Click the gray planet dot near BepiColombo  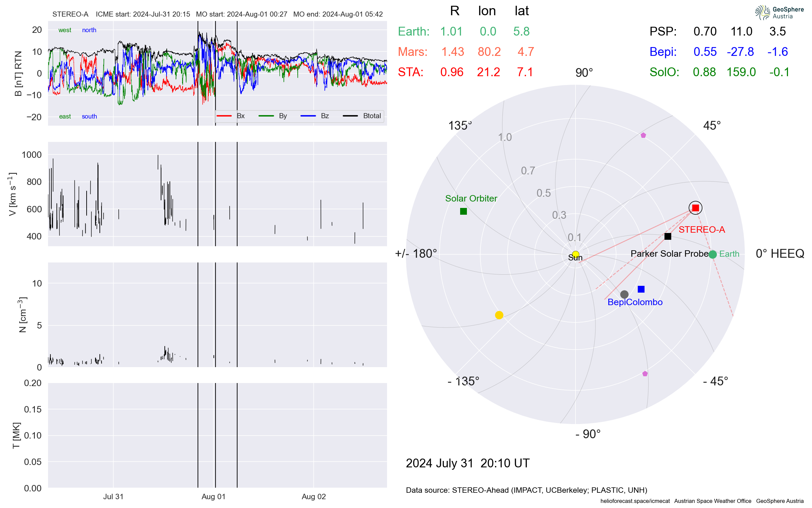click(624, 294)
